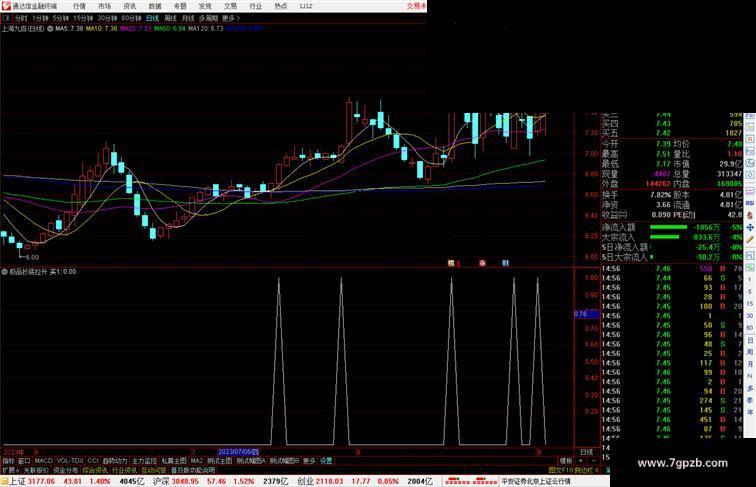Click the 设置 indicator settings button
Viewport: 756px width, 487px height.
pos(326,461)
